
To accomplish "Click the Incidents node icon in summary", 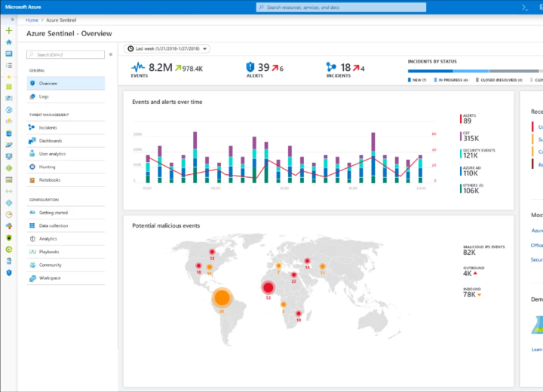I will click(x=331, y=66).
